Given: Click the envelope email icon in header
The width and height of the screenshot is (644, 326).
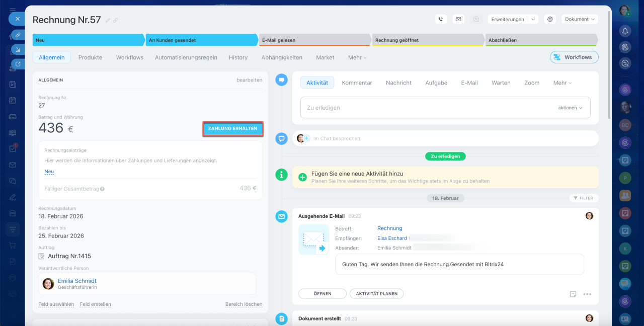Looking at the screenshot, I should pos(458,19).
